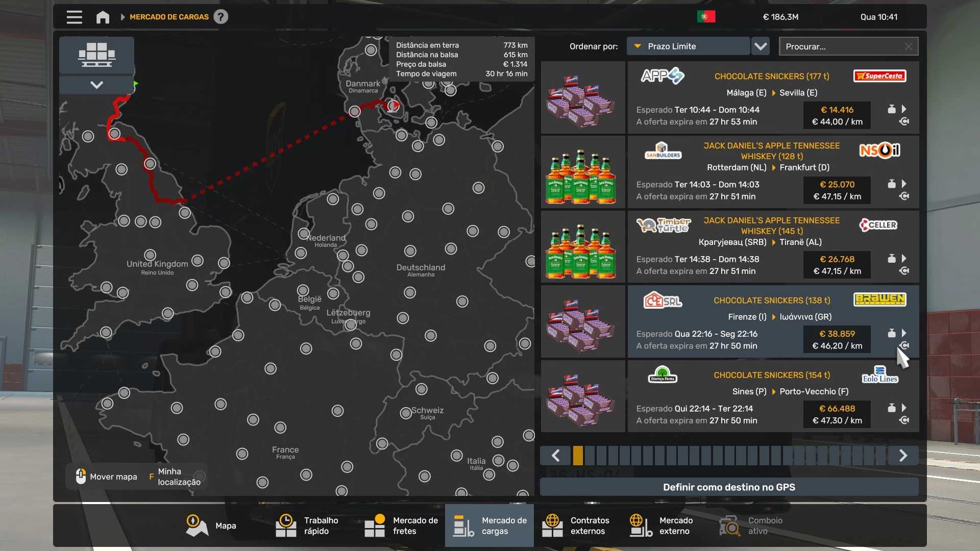980x551 pixels.
Task: Expand the panel under the cargo filter icon
Action: pos(96,85)
